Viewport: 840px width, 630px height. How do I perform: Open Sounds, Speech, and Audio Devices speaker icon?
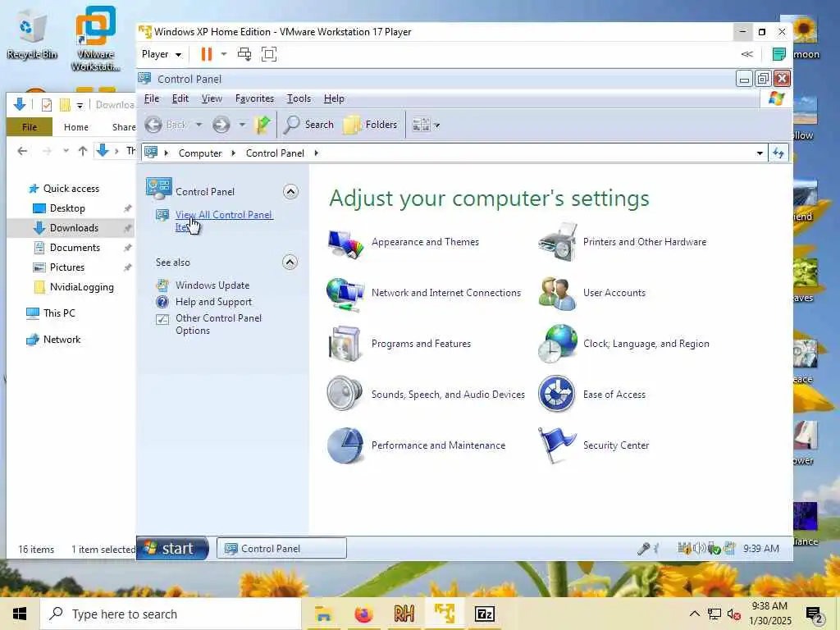coord(345,394)
